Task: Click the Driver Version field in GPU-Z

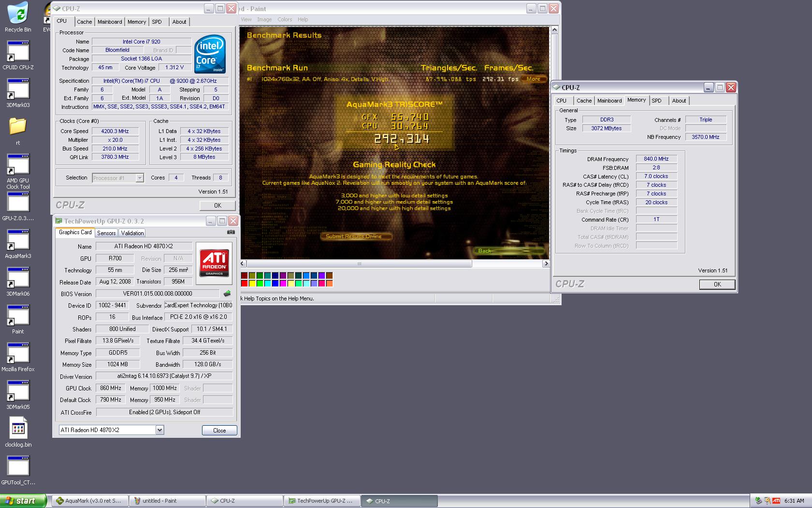Action: point(164,376)
